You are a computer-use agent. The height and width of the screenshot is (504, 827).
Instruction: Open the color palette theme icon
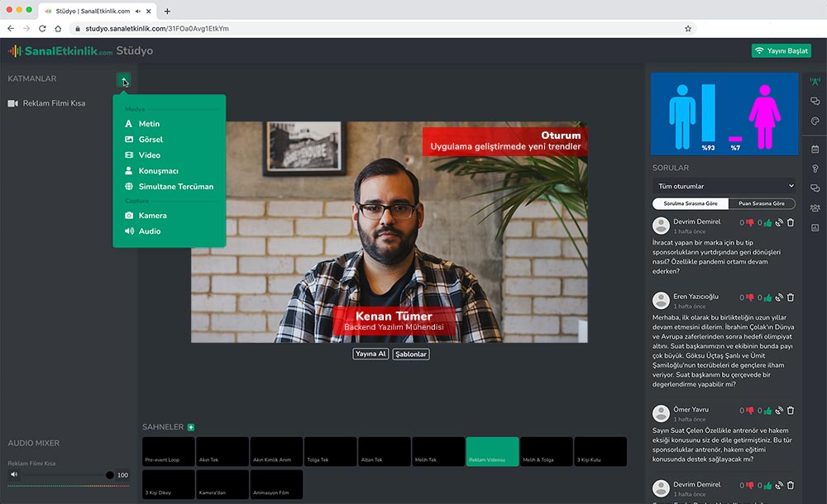click(x=815, y=121)
